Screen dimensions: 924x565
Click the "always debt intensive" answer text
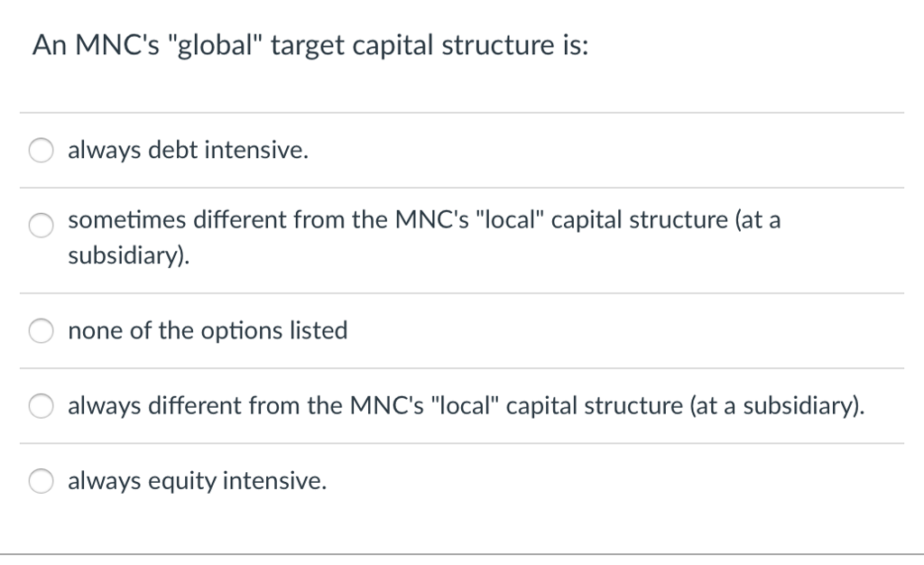[188, 151]
